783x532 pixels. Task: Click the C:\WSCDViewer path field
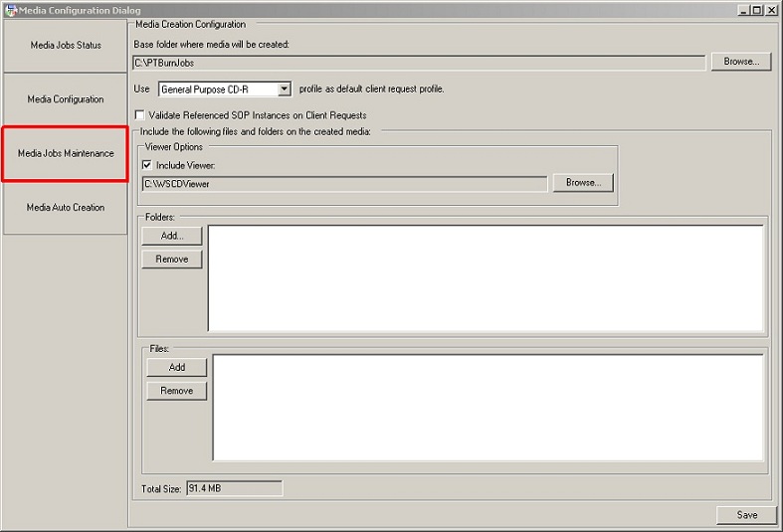pos(344,184)
